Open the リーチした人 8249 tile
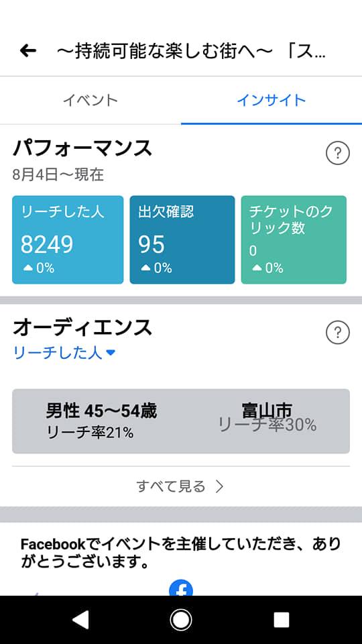 [x=68, y=240]
